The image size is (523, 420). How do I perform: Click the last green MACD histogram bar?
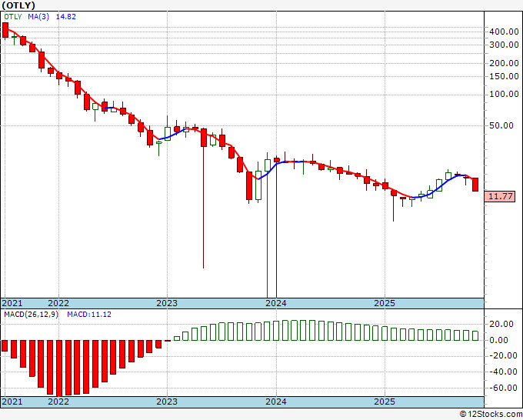pos(475,335)
